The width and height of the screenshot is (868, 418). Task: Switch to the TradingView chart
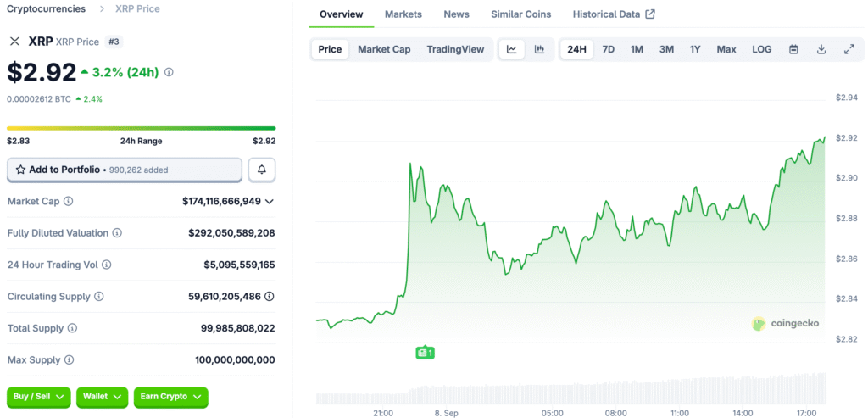pyautogui.click(x=455, y=49)
